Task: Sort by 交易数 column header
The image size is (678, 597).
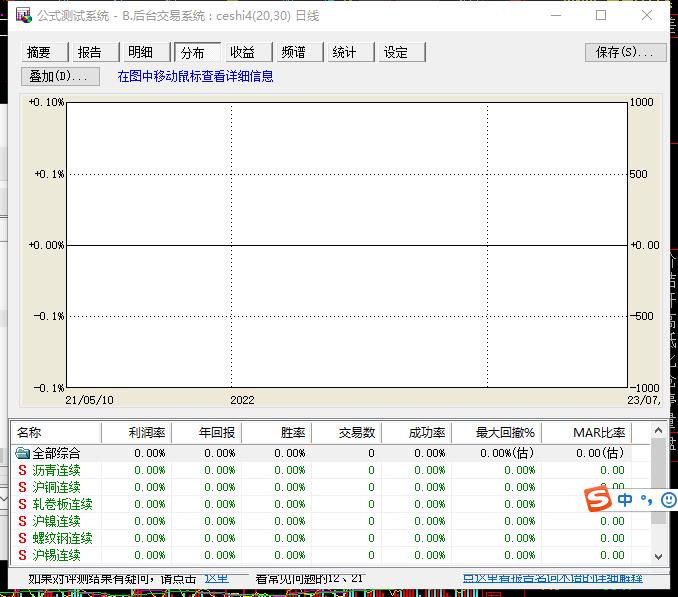Action: [346, 432]
